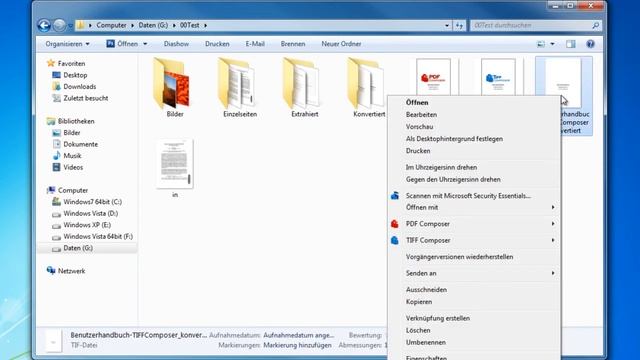The height and width of the screenshot is (360, 640).
Task: Expand the Öffnen dropdown arrow in toolbar
Action: click(x=145, y=44)
